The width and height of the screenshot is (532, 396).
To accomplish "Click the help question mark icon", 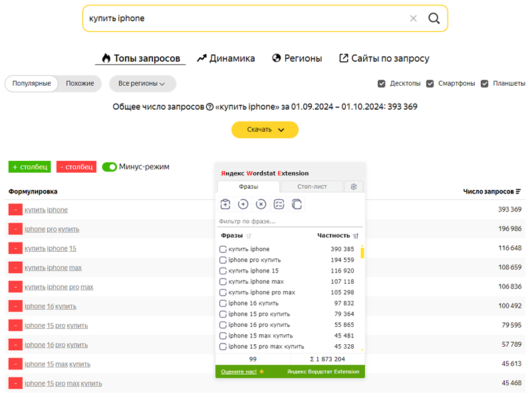I will point(209,107).
